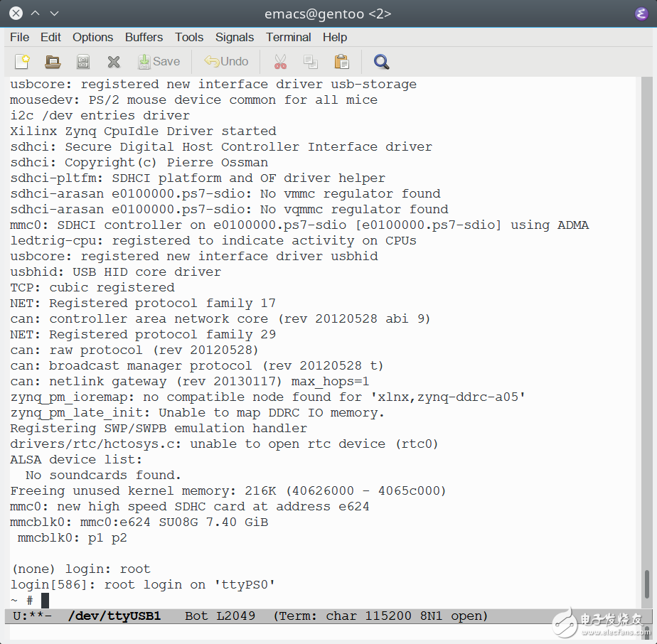Click the magnifying glass search icon

[x=381, y=62]
